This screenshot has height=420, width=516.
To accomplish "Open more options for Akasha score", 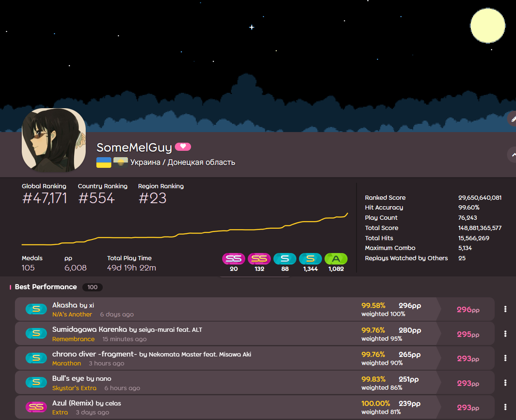I will 505,309.
